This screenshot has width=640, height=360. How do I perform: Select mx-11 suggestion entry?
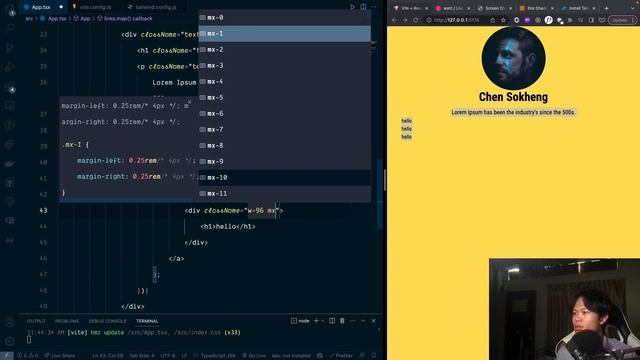click(x=284, y=193)
